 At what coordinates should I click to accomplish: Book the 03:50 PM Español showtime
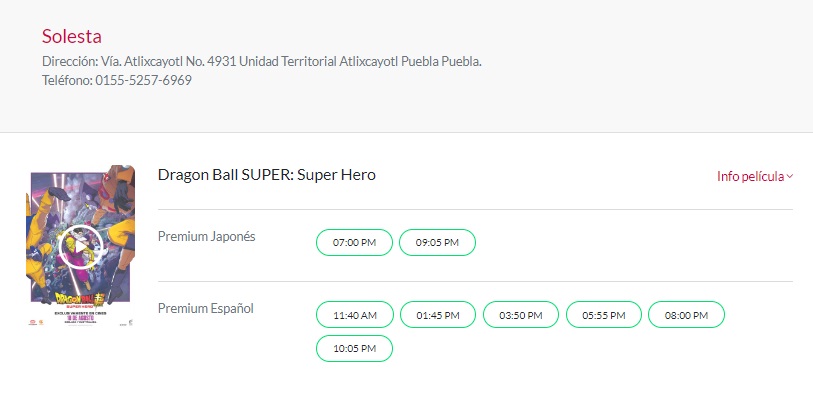(x=521, y=314)
